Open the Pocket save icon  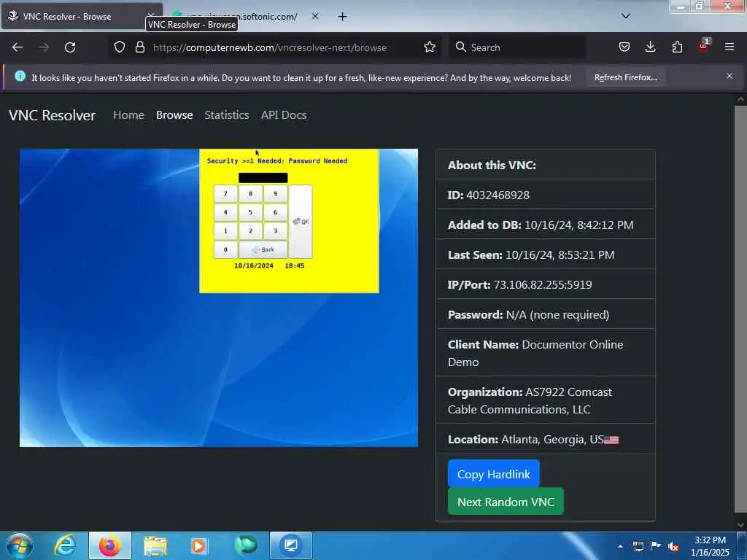click(624, 47)
